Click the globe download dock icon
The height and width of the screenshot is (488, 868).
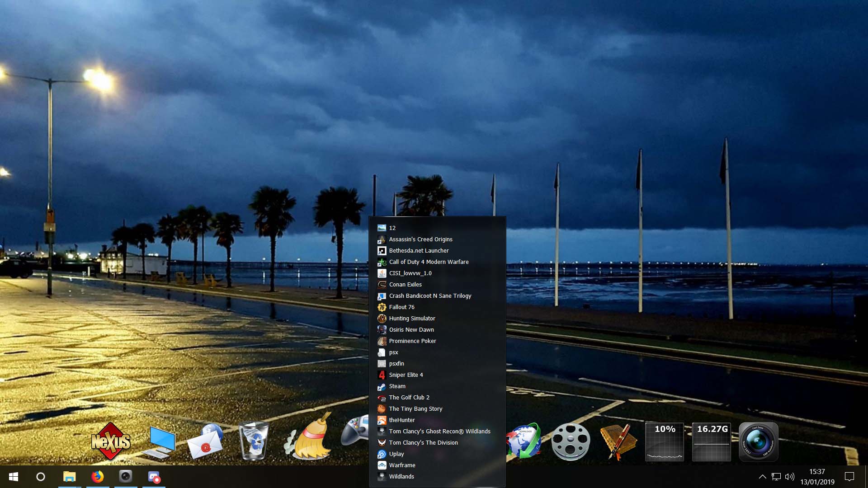pyautogui.click(x=524, y=441)
